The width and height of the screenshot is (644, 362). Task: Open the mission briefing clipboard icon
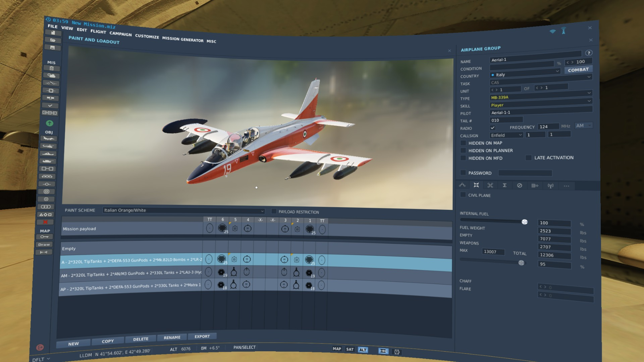click(x=52, y=68)
